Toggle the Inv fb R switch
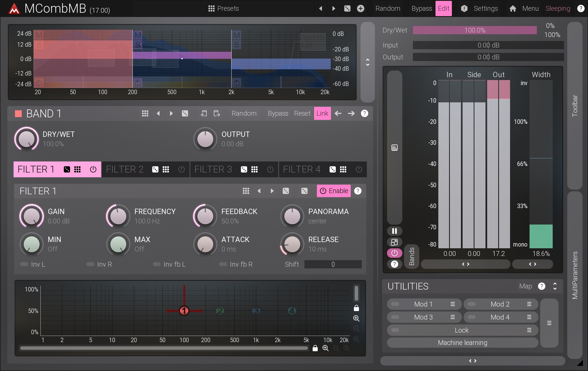The image size is (588, 371). pos(223,264)
